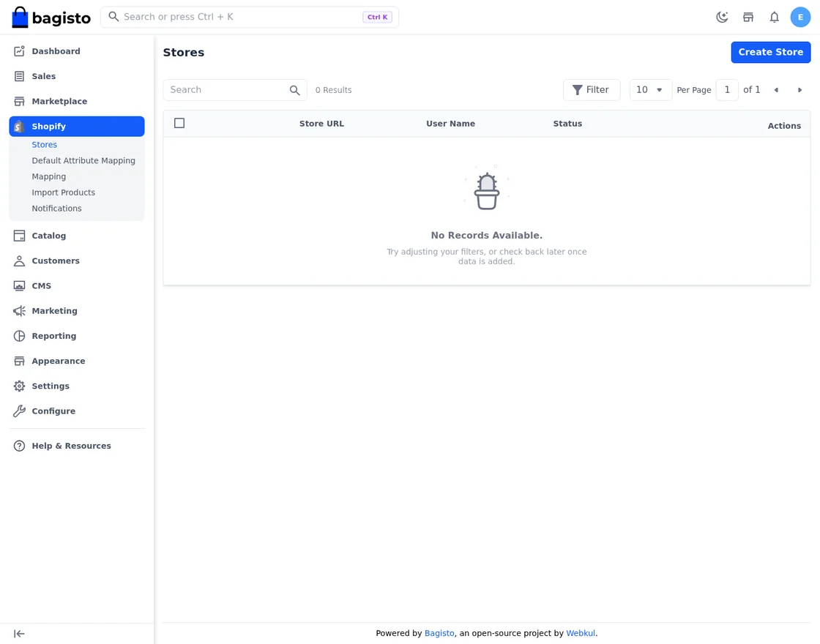Follow the Webkul footer link
Viewport: 820px width, 644px height.
coord(581,634)
